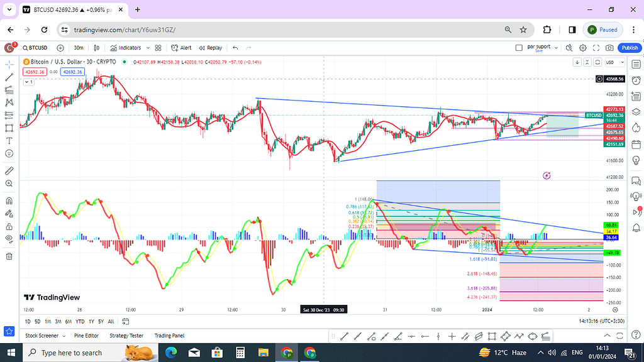Open the BTCUSD symbol search field

[38, 48]
